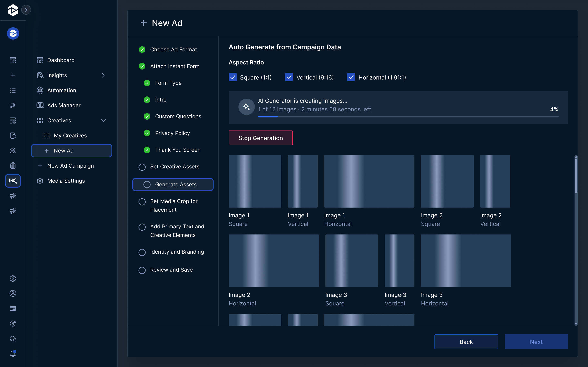Disable the Vertical (9:16) aspect ratio

[x=289, y=77]
